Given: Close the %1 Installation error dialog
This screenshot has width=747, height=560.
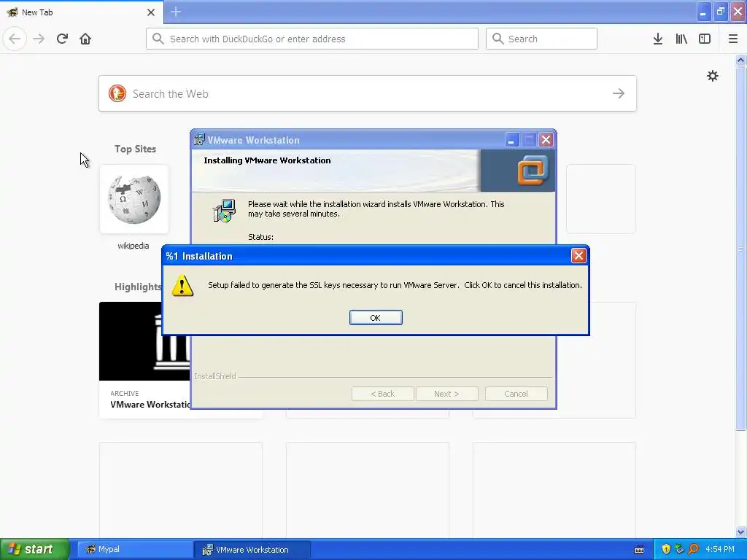Looking at the screenshot, I should (x=578, y=256).
